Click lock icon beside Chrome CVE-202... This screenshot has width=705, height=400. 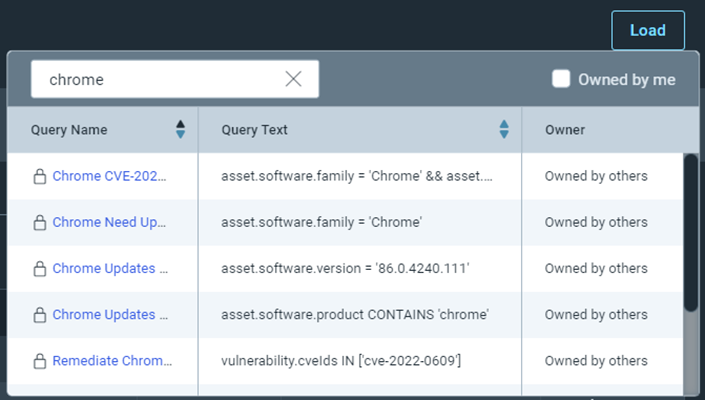(x=40, y=176)
